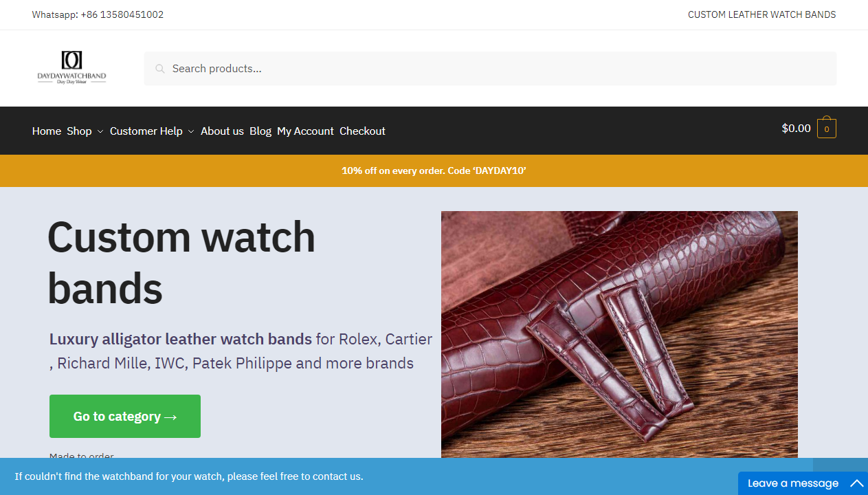This screenshot has height=495, width=868.
Task: Open the shopping cart basket icon
Action: point(827,128)
